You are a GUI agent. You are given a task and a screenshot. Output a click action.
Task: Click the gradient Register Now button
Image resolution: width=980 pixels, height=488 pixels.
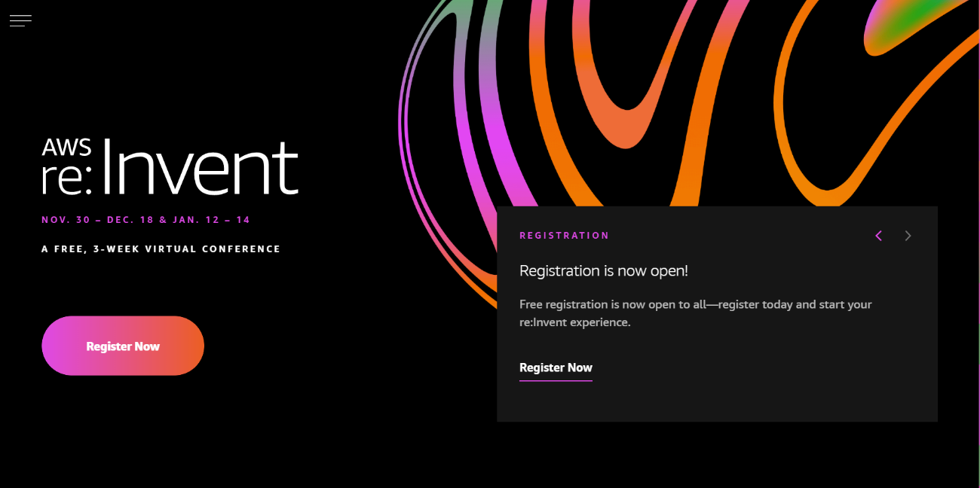click(123, 346)
